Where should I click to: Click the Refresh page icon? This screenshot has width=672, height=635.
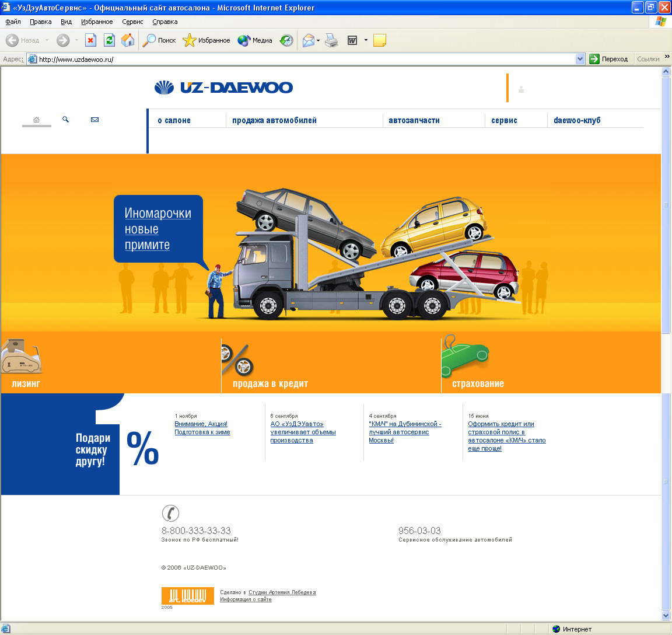click(109, 40)
